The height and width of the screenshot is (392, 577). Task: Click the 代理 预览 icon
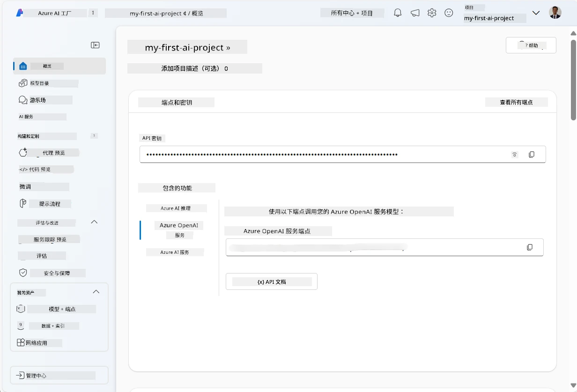(x=23, y=153)
